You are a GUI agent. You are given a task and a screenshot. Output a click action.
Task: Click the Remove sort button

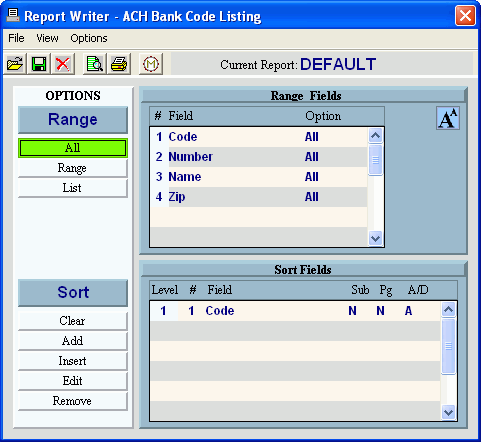(x=73, y=401)
